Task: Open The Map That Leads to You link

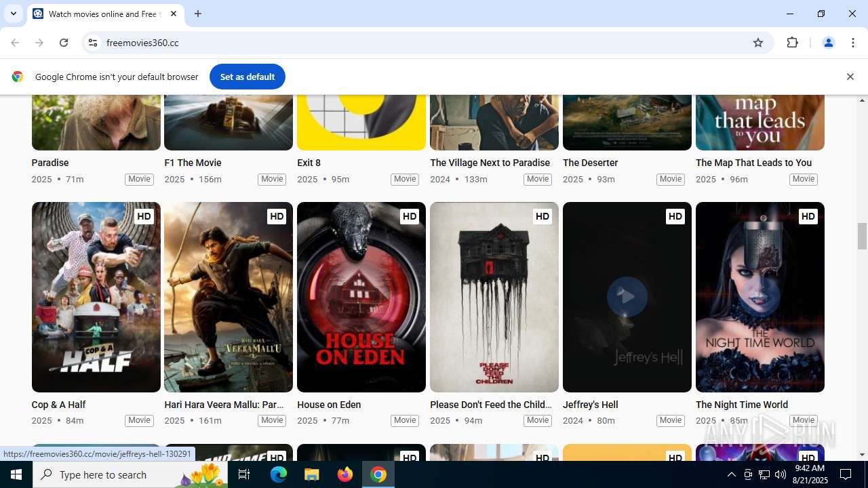Action: point(753,163)
